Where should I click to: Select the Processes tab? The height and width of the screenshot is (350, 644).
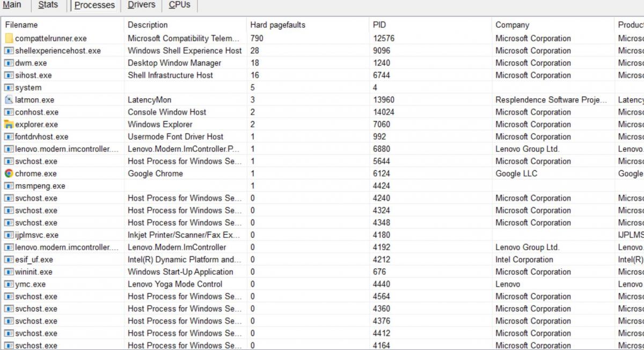coord(94,5)
